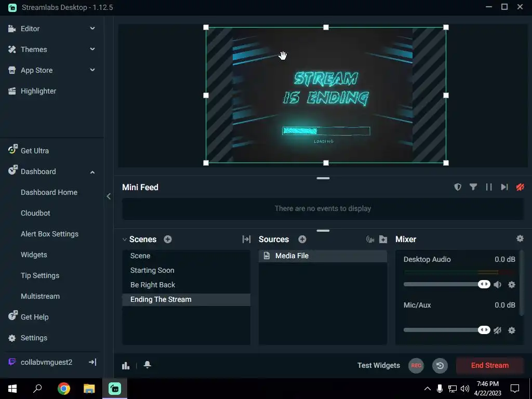Open Alert Box Settings
Viewport: 532px width, 399px height.
49,234
